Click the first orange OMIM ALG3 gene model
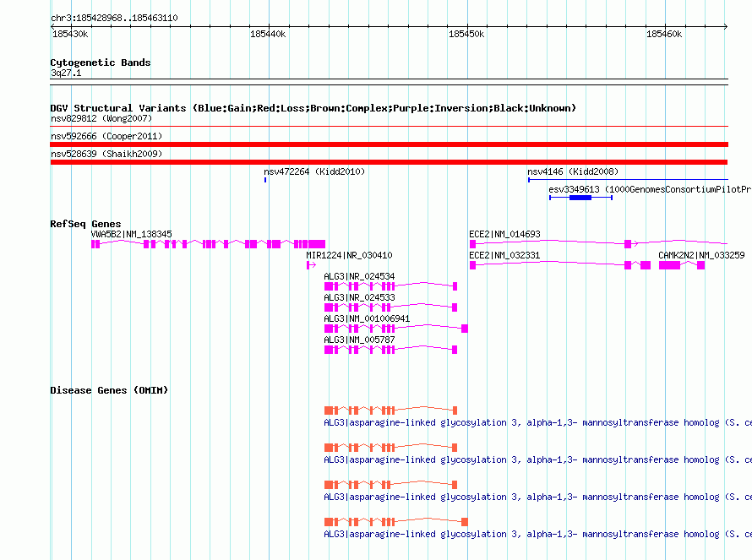 [x=391, y=410]
